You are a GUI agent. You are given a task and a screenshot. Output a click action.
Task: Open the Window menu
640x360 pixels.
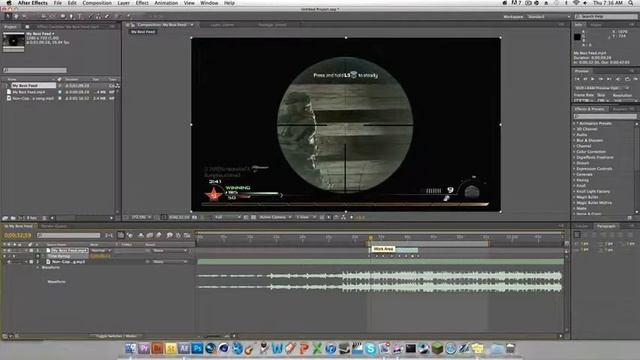(x=209, y=3)
